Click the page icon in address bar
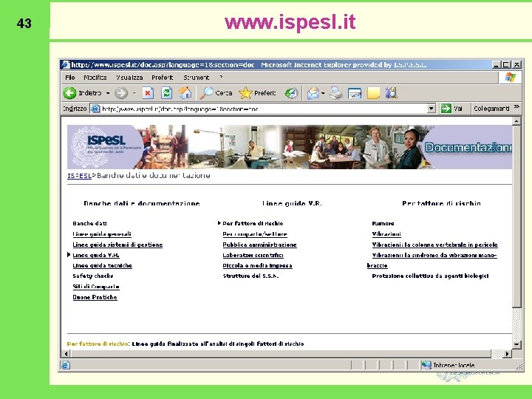532x399 pixels. click(95, 109)
